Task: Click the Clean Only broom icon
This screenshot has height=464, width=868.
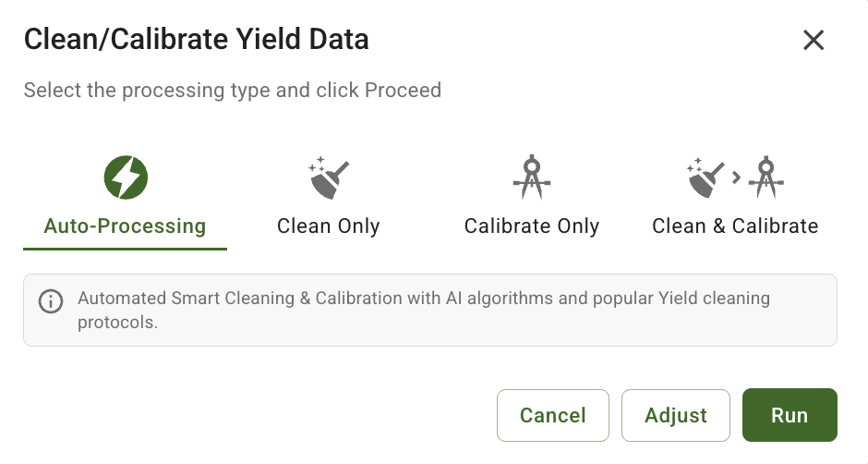Action: (x=329, y=178)
